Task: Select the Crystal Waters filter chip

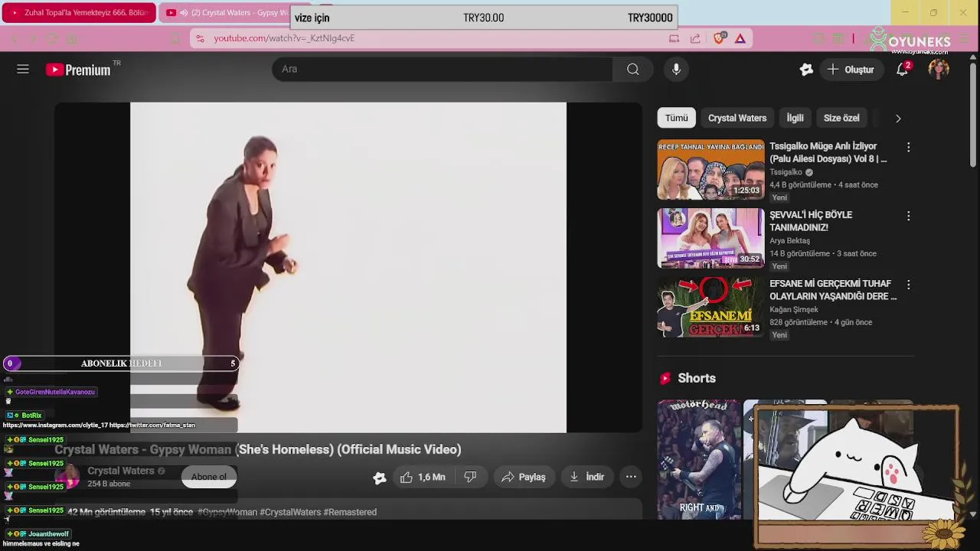Action: click(737, 118)
